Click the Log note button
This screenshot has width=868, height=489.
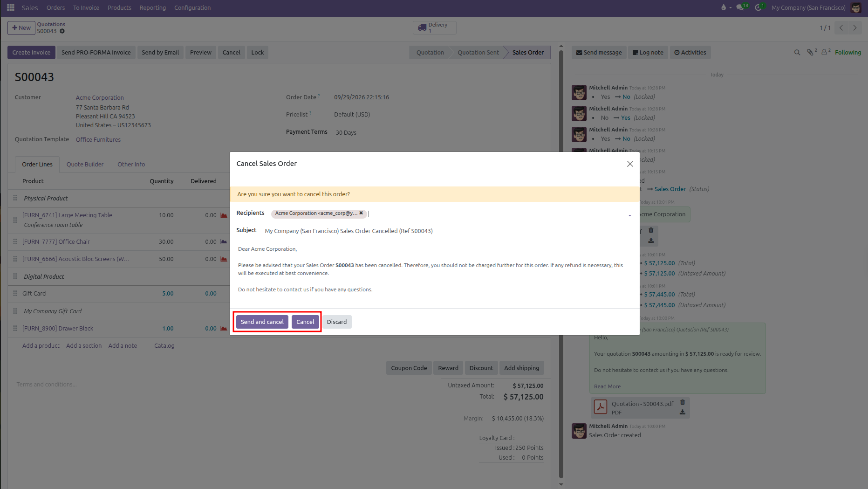pyautogui.click(x=648, y=52)
